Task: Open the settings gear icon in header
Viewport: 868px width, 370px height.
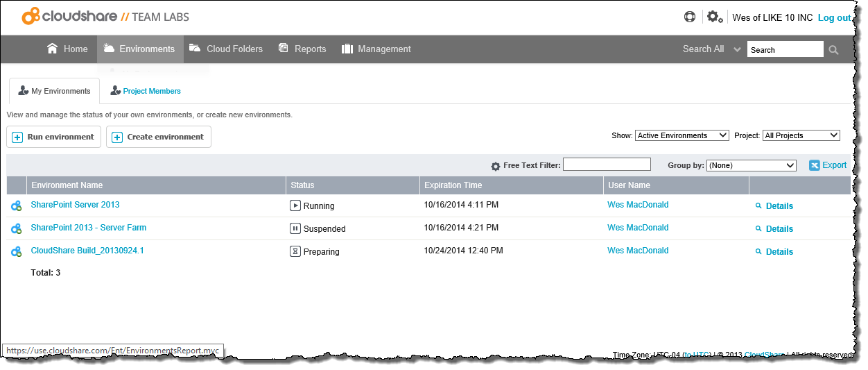Action: pyautogui.click(x=714, y=17)
